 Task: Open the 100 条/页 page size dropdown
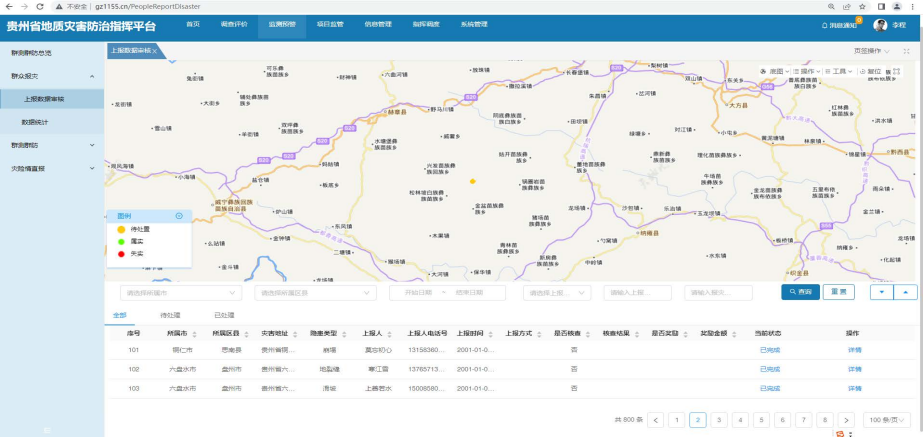tap(887, 420)
